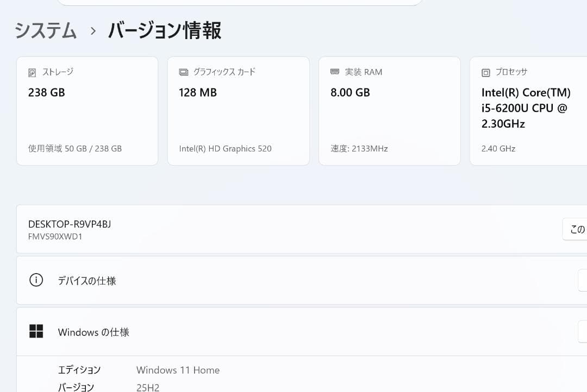
Task: Select the エディション label
Action: coord(79,370)
